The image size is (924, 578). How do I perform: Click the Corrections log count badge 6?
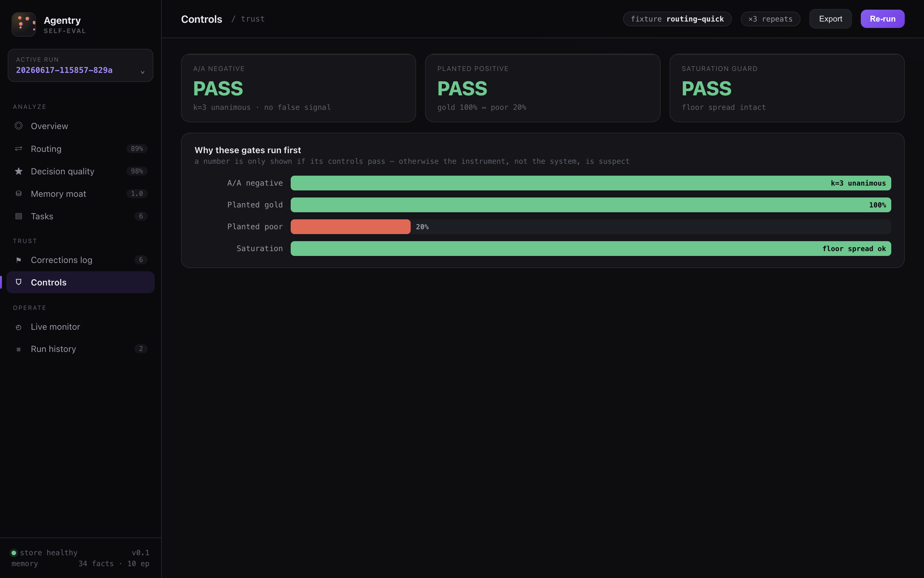click(141, 260)
